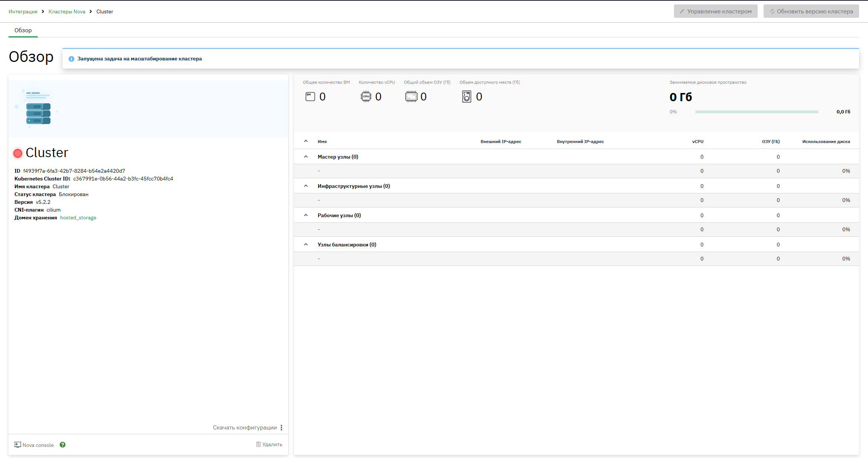Collapse the Инфраструктурные узлы group
Screen dimensions: 868x458
306,186
